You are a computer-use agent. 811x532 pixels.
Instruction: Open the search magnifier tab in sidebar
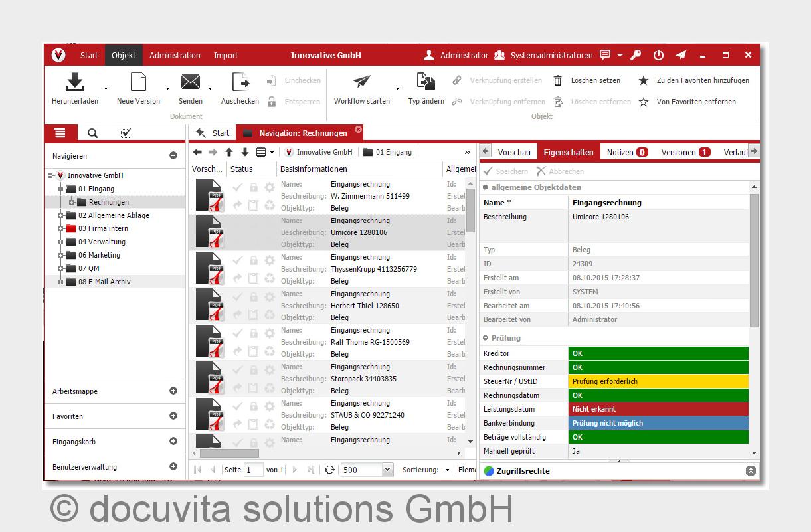tap(92, 133)
